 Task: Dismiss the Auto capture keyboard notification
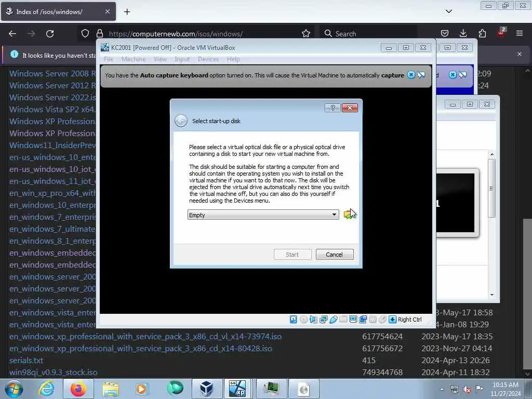tap(411, 75)
